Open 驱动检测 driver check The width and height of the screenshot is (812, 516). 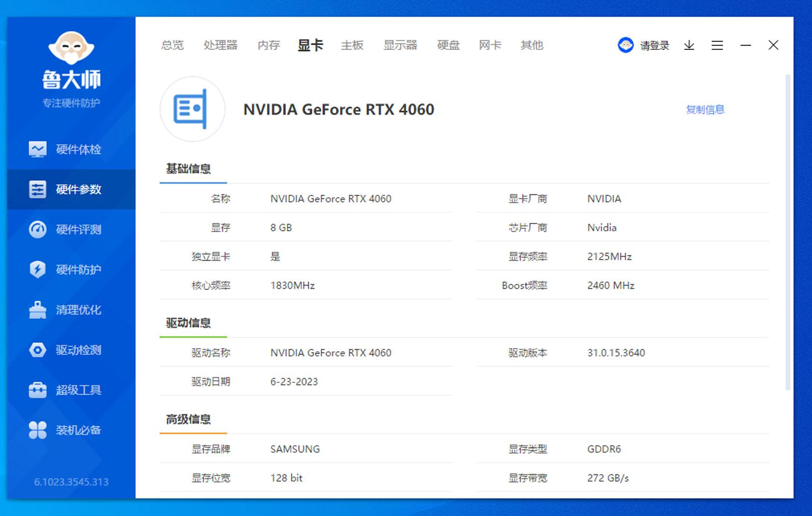click(x=71, y=350)
